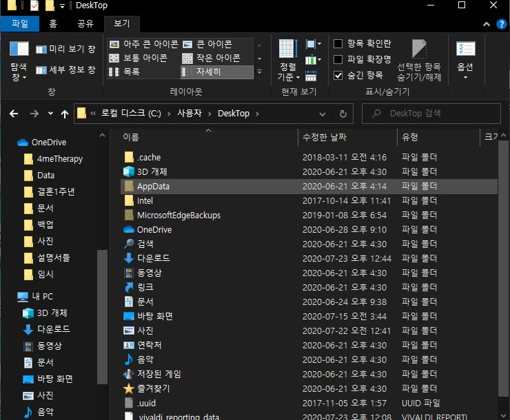Select the MicrosoftEdgeBackups folder
510x420 pixels.
coord(309,216)
